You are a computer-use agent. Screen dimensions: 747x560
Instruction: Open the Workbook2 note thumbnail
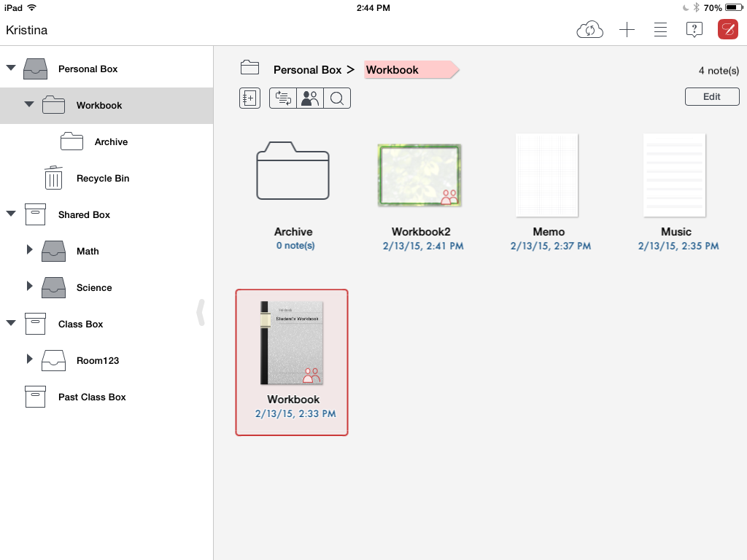[419, 175]
